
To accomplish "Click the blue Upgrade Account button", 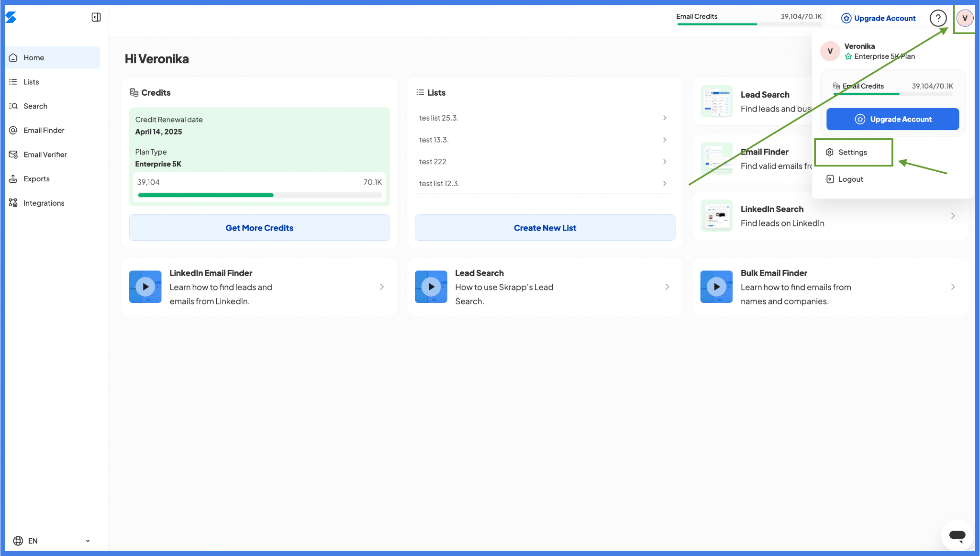I will (892, 119).
